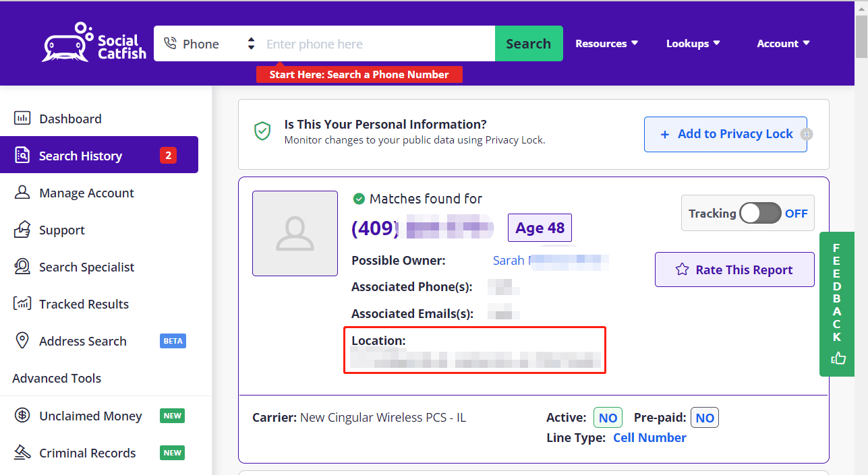Open the Account dropdown

click(782, 43)
